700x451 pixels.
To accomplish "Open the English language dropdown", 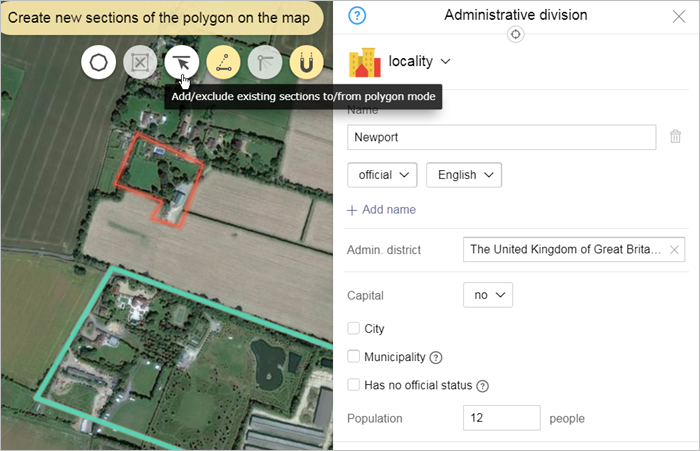I will [x=463, y=175].
